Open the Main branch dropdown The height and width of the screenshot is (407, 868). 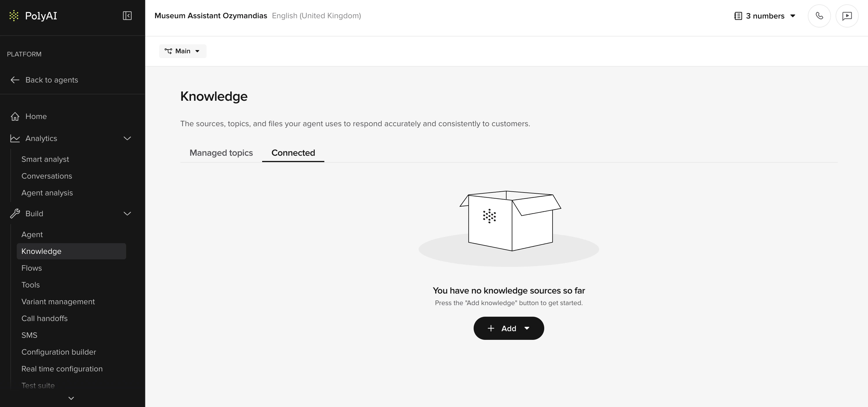(x=182, y=51)
